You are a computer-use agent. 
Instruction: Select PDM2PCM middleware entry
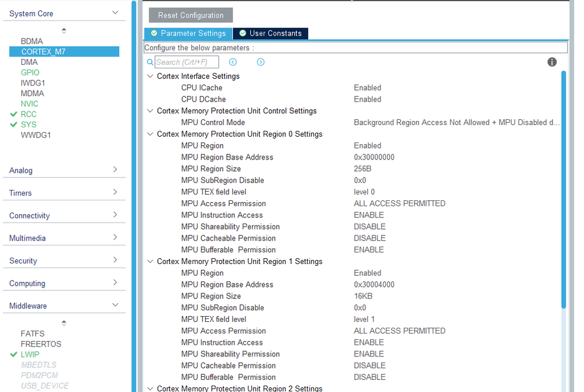click(x=40, y=375)
